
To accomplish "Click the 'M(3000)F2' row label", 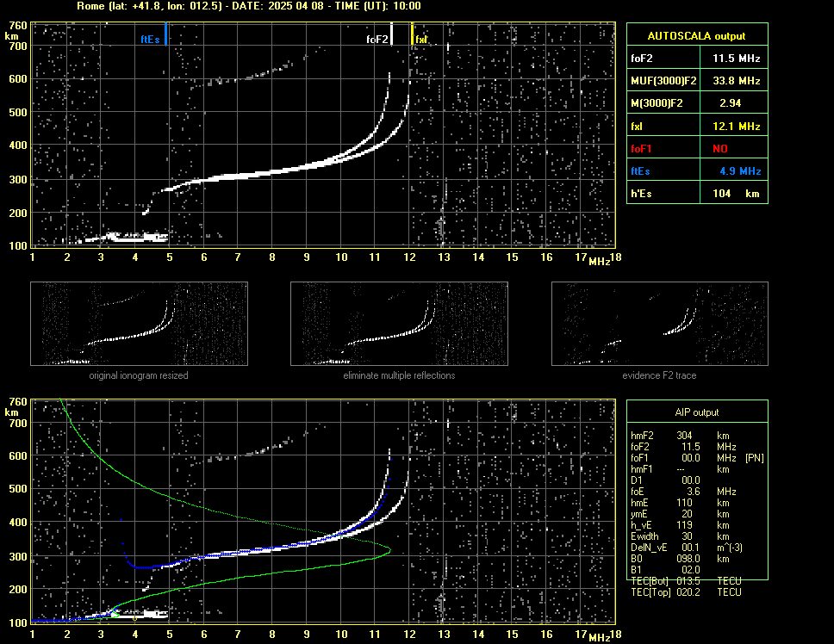I will (x=657, y=103).
